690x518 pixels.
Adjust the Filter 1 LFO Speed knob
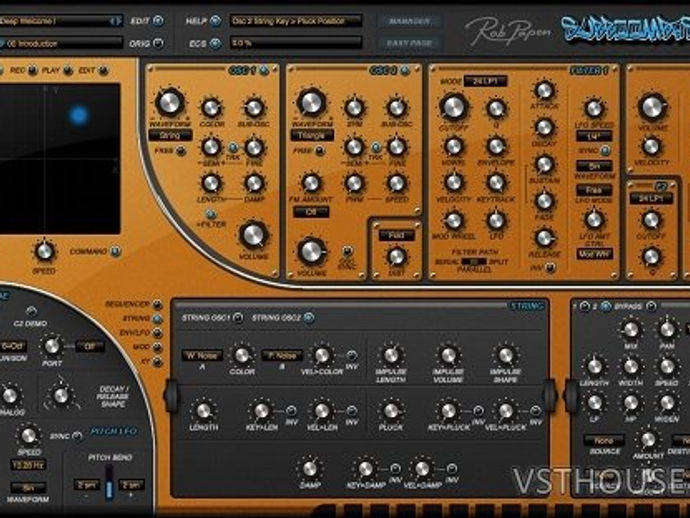pos(594,109)
